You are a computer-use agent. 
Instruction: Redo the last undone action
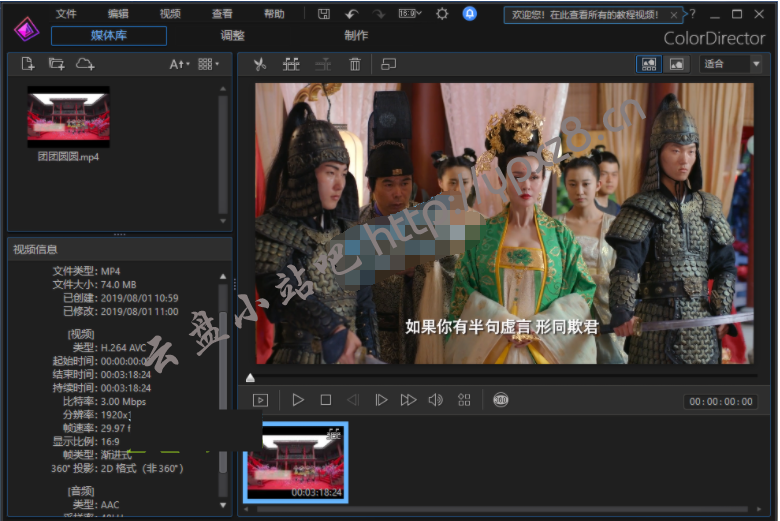pos(379,14)
